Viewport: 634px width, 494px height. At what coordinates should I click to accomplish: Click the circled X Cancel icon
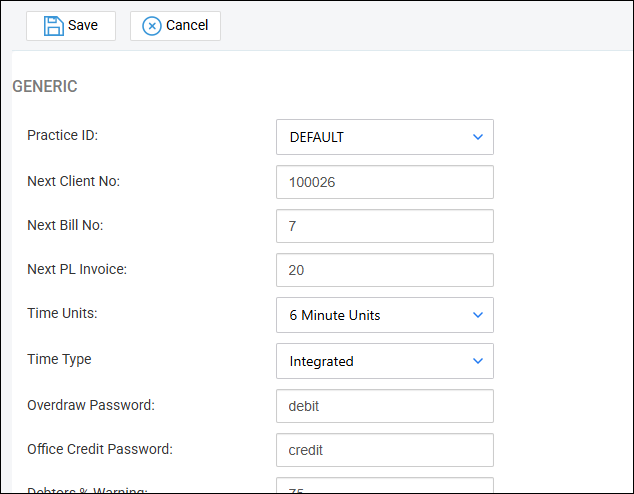point(152,26)
